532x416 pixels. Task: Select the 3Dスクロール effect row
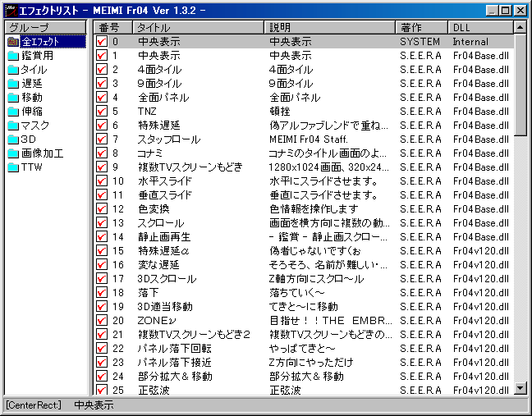pyautogui.click(x=304, y=279)
